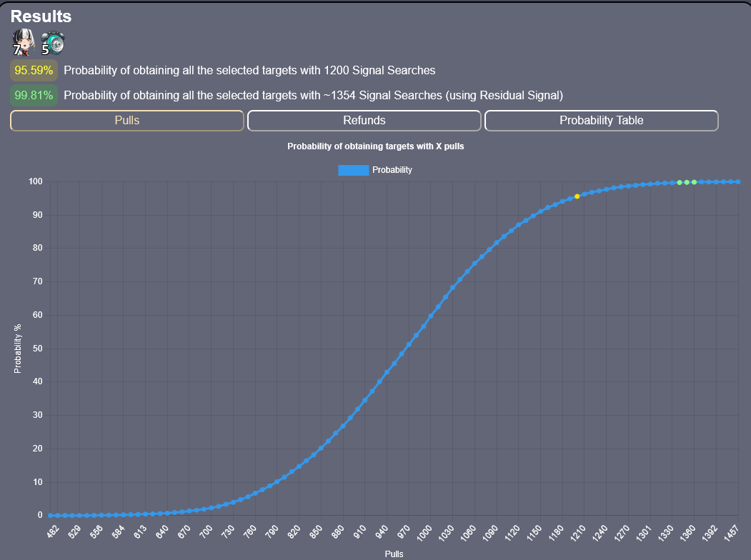
Task: Click the y-axis value 50
Action: pyautogui.click(x=37, y=349)
